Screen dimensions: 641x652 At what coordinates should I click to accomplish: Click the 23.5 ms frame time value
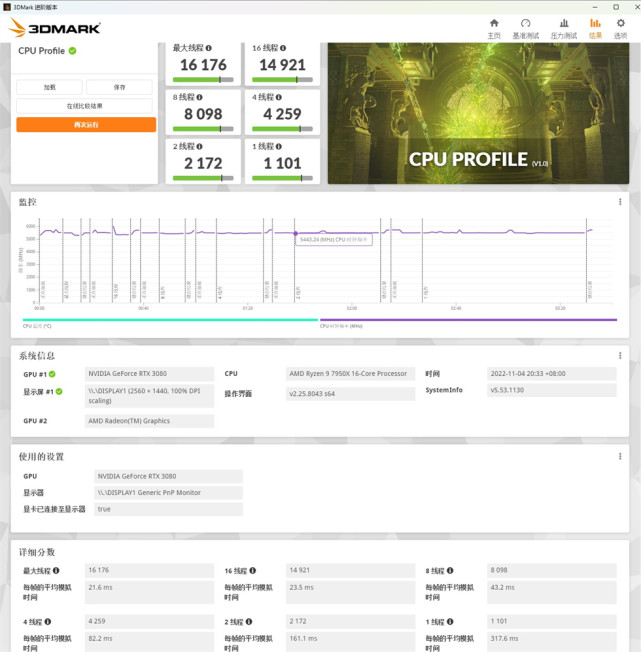pyautogui.click(x=350, y=592)
